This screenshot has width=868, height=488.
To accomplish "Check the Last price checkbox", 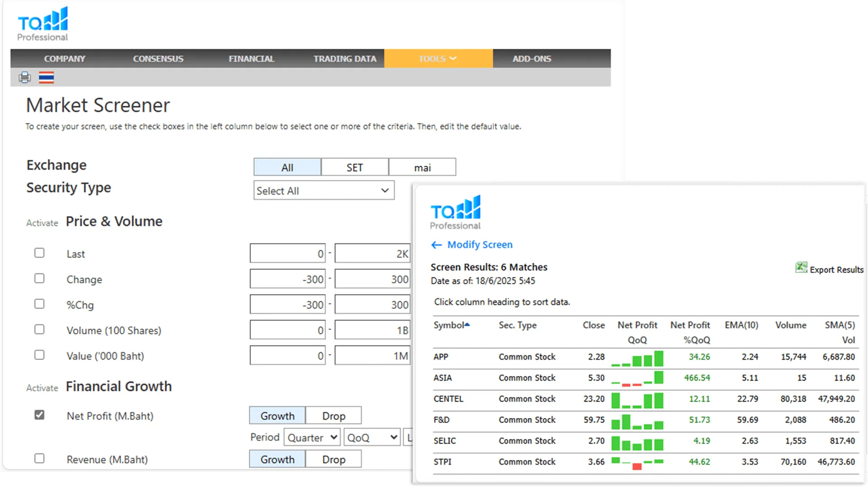I will click(39, 253).
